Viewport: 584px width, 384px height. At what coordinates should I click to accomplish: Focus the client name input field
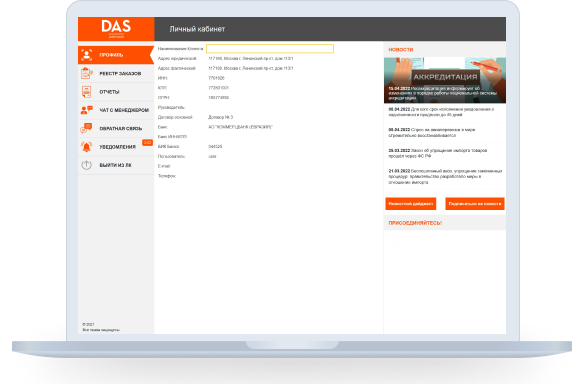pyautogui.click(x=270, y=49)
